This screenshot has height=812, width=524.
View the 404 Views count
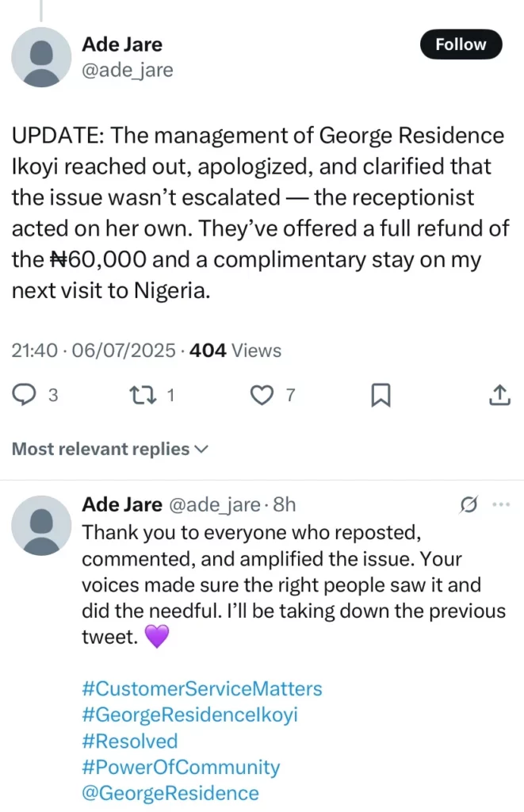tap(233, 350)
